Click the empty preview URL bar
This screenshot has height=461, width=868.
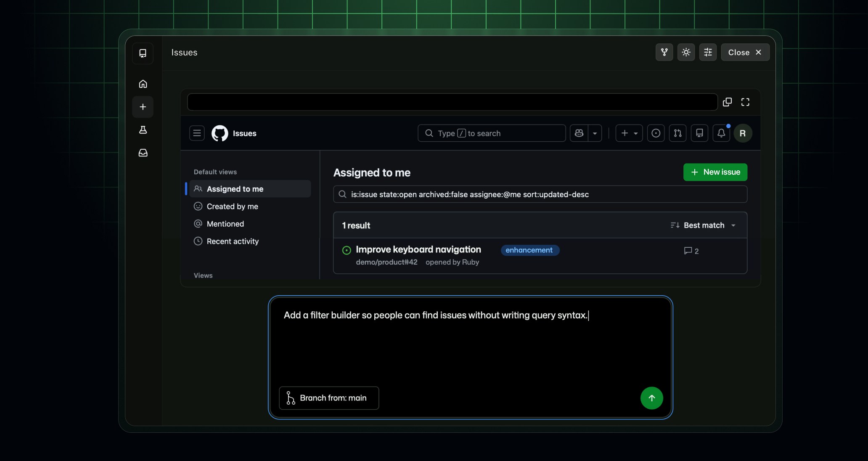452,102
